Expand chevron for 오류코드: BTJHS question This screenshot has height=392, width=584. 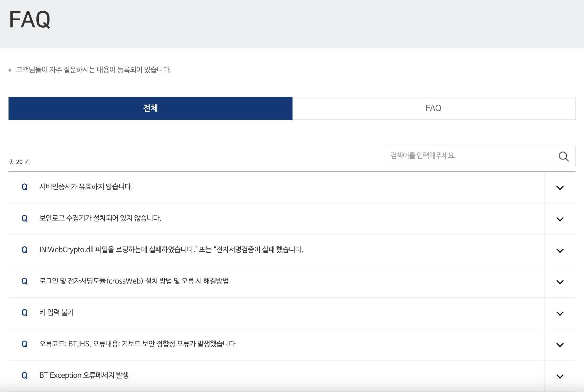tap(560, 345)
